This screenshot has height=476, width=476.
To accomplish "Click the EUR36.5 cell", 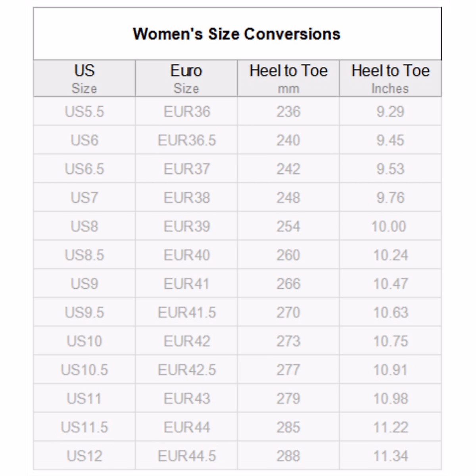I will (186, 140).
